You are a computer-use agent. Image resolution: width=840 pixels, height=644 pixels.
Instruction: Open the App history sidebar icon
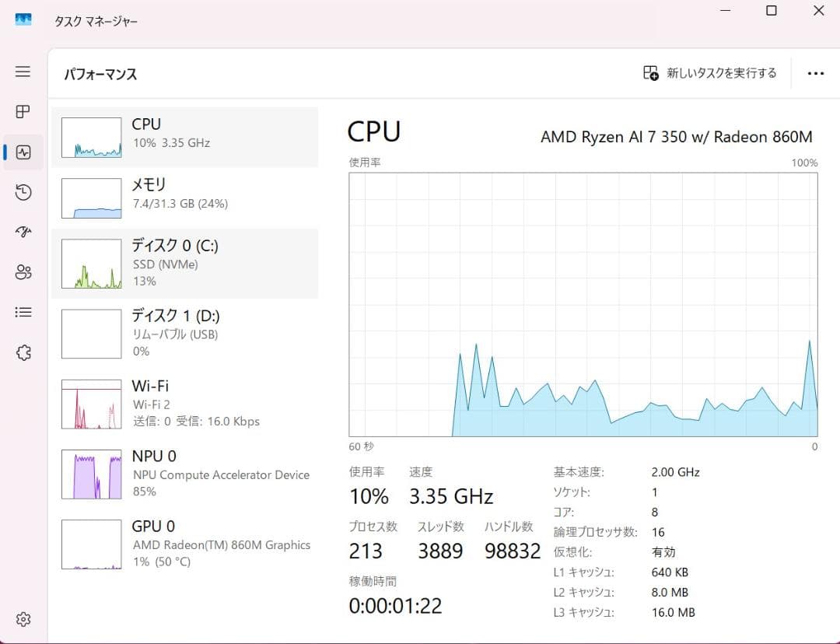pos(23,192)
